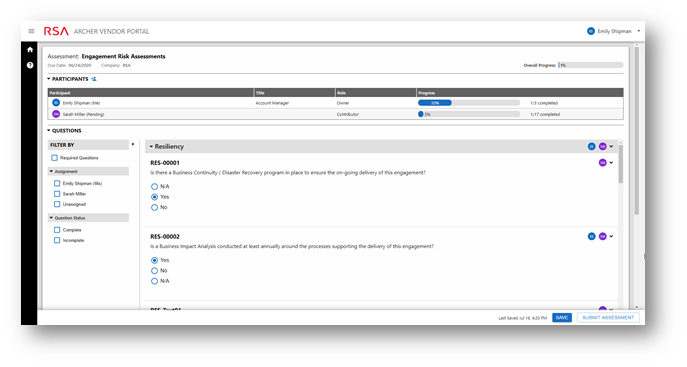Sort by Title column header
Viewport: 687px width, 367px height.
click(294, 93)
